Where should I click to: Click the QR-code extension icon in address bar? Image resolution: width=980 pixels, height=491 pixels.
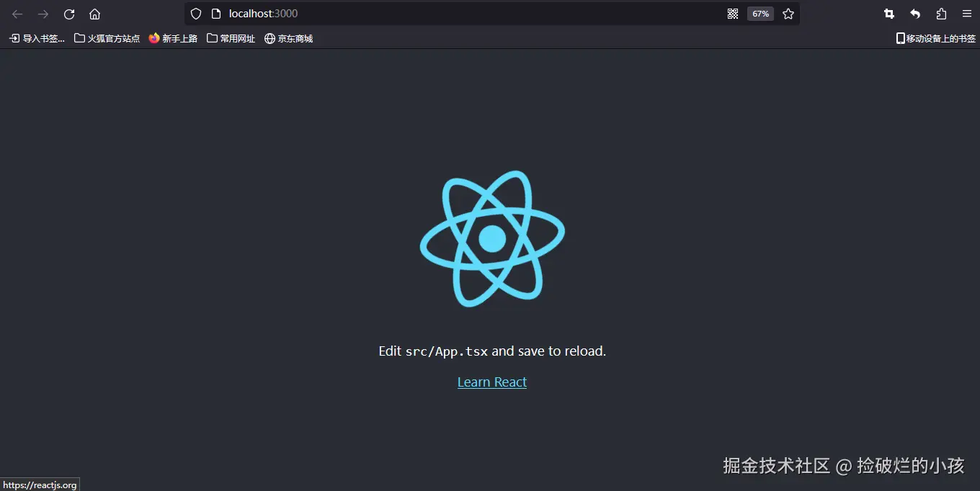[x=733, y=13]
